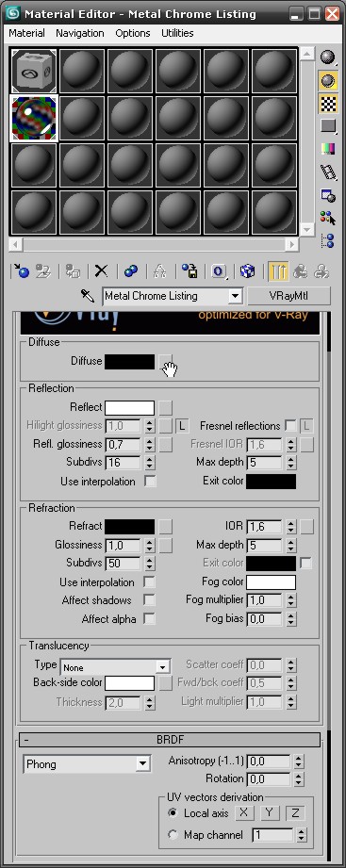Click the Refl. glossiness spinner arrows
This screenshot has width=346, height=868.
150,444
